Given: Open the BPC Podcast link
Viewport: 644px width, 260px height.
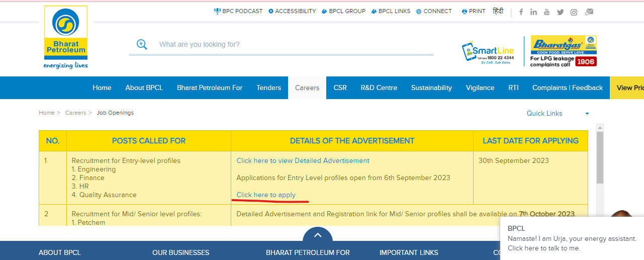Looking at the screenshot, I should click(x=238, y=11).
